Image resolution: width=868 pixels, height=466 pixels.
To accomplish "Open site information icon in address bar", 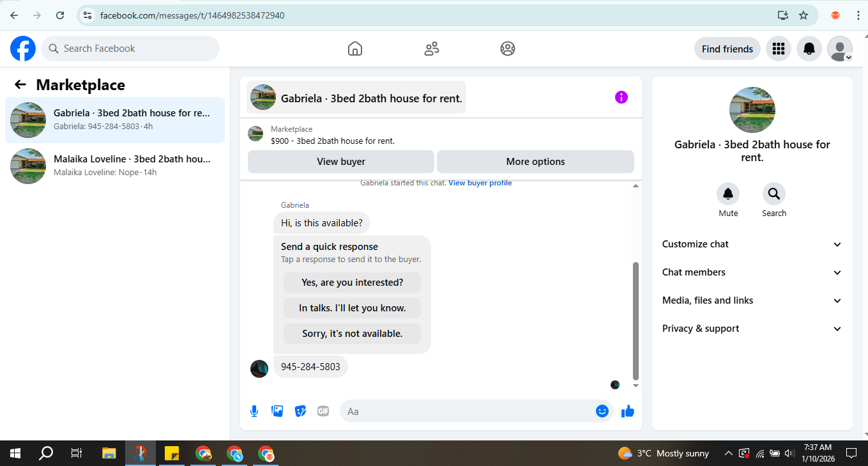I will [x=88, y=15].
